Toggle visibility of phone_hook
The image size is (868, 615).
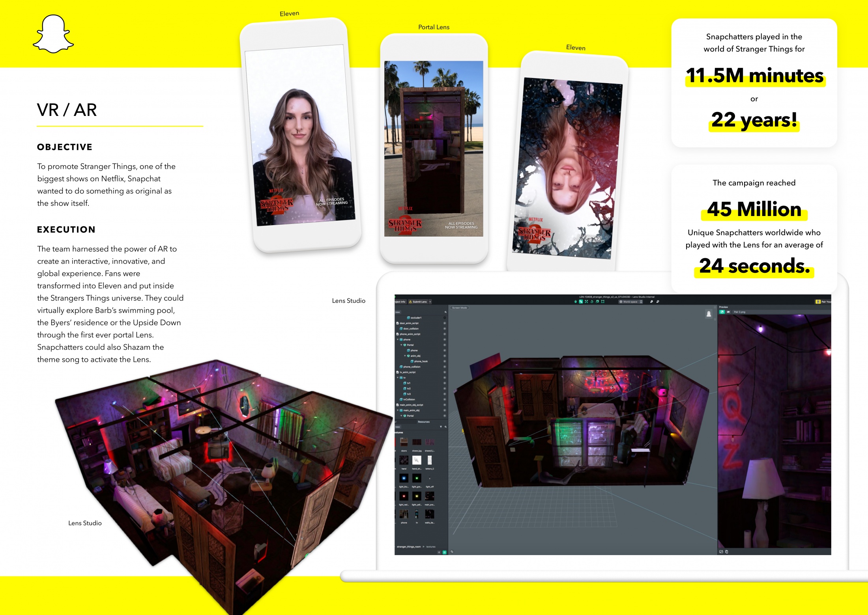point(445,361)
